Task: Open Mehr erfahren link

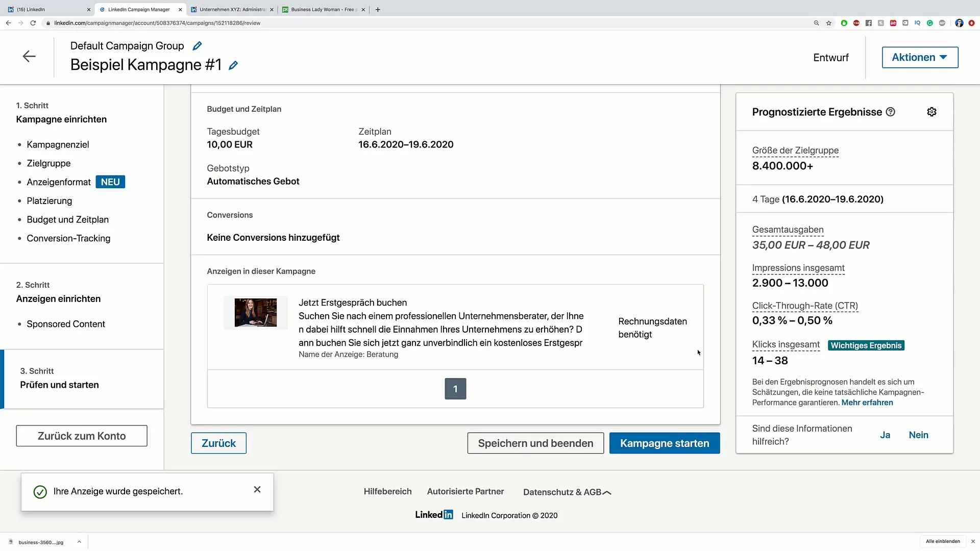Action: (867, 403)
